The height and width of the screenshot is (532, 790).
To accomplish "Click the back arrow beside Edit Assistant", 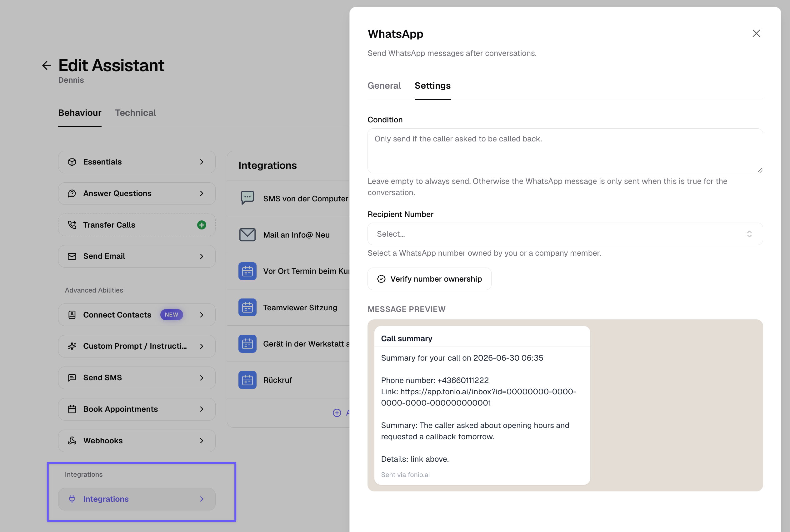I will click(47, 66).
